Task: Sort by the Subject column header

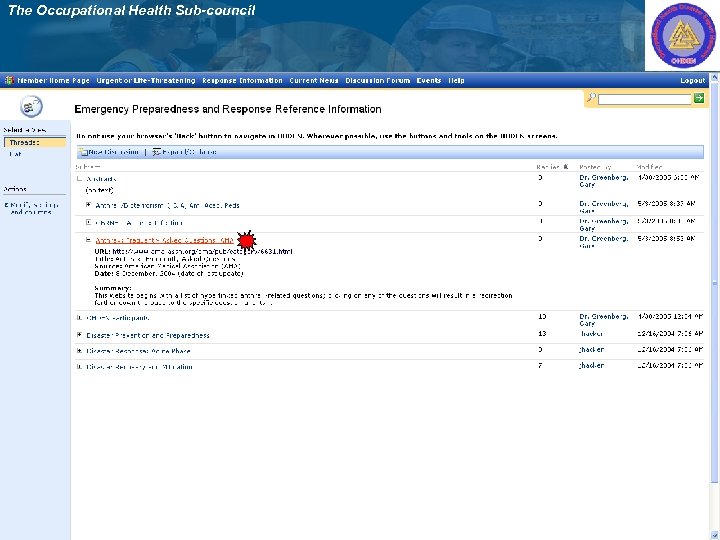Action: coord(88,167)
